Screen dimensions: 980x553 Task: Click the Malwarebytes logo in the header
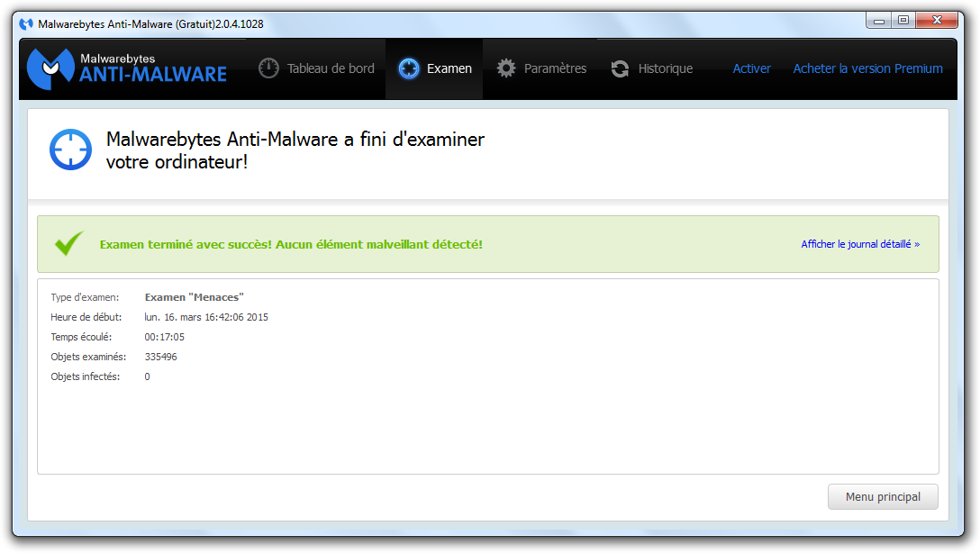[x=127, y=68]
